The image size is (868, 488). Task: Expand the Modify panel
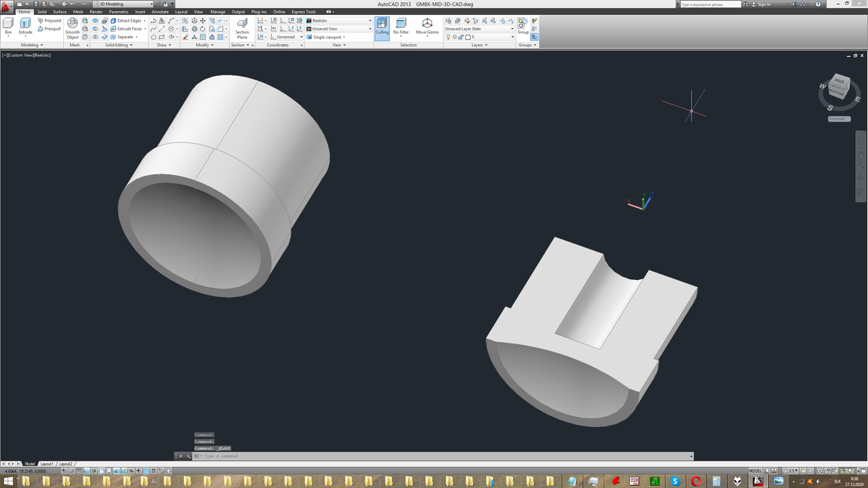[204, 45]
